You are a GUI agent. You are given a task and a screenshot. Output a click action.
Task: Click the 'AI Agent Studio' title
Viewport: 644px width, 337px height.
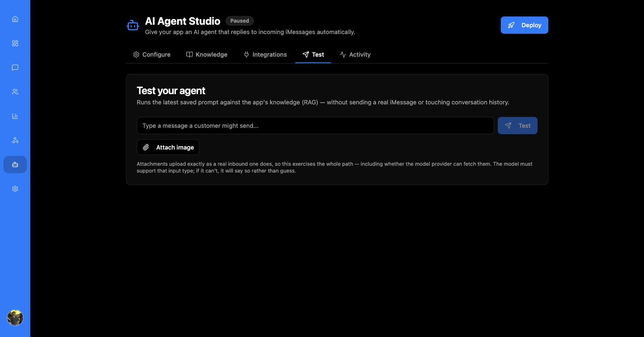183,21
